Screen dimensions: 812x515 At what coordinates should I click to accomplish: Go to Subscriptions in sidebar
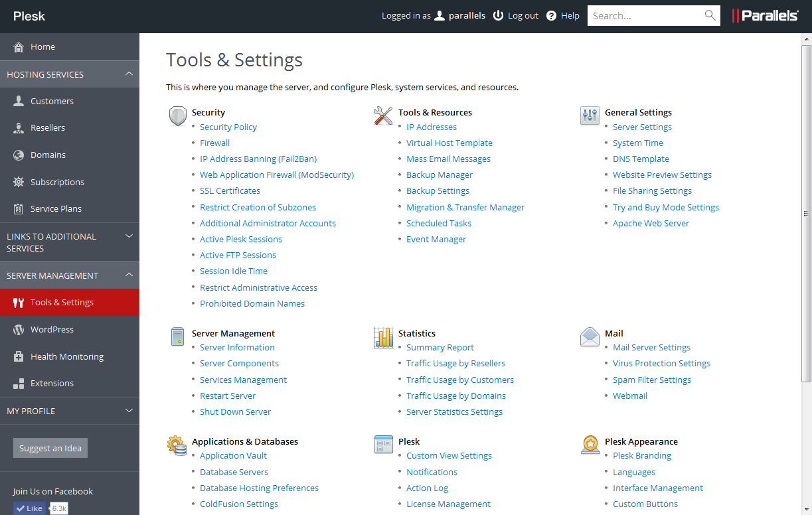(70, 182)
